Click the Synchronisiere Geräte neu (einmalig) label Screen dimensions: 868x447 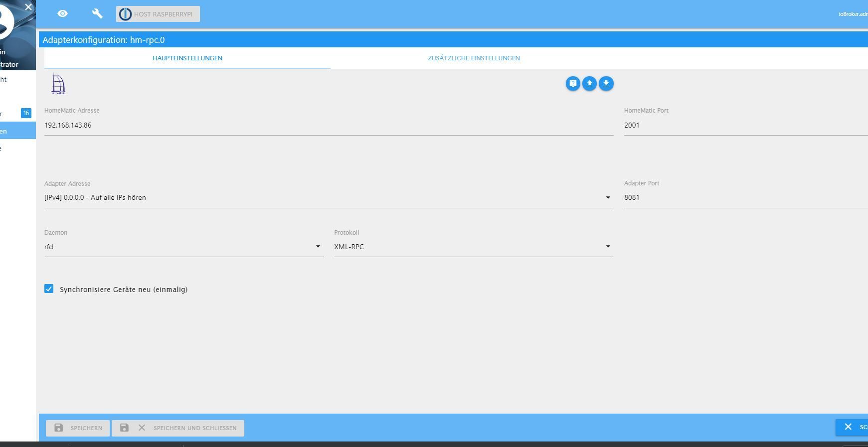(x=124, y=290)
